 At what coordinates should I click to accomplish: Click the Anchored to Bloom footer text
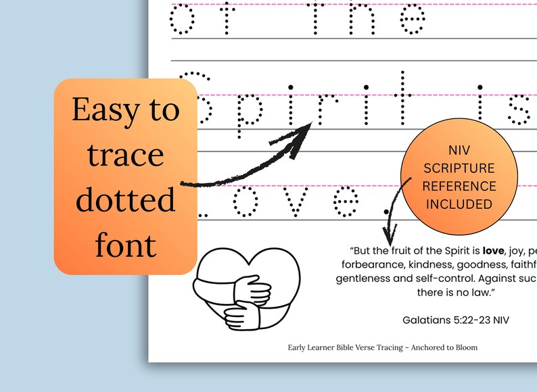coord(444,347)
